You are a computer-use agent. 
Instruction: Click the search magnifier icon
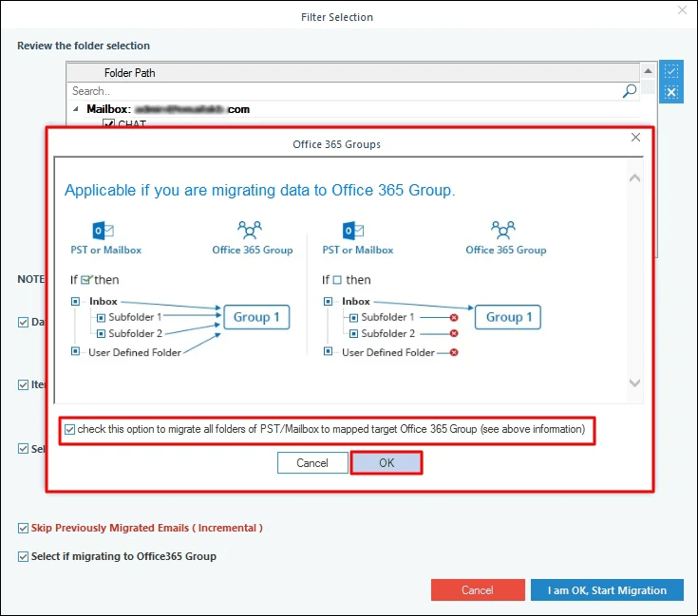click(629, 91)
